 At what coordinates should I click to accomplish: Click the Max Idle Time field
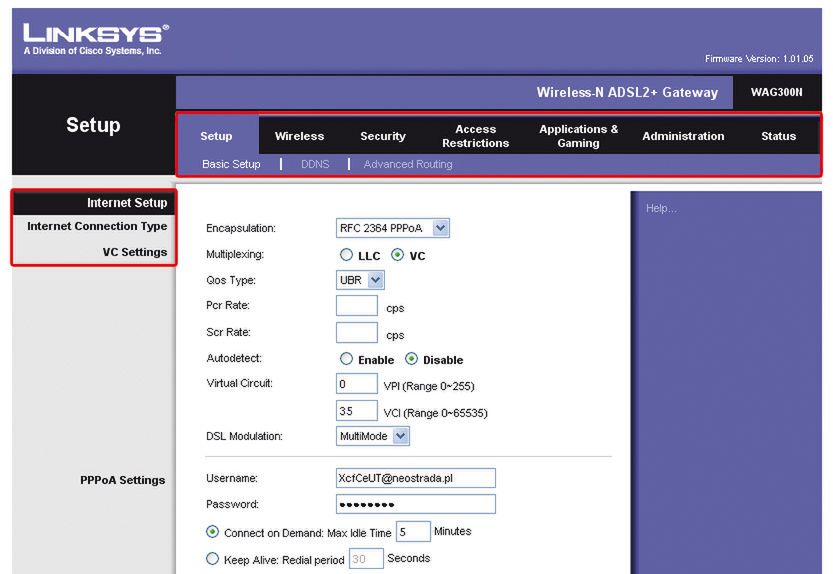413,531
